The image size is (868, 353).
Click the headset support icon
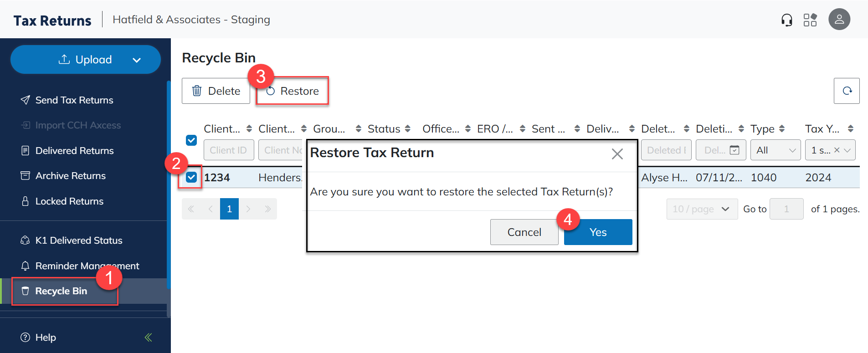(x=786, y=20)
